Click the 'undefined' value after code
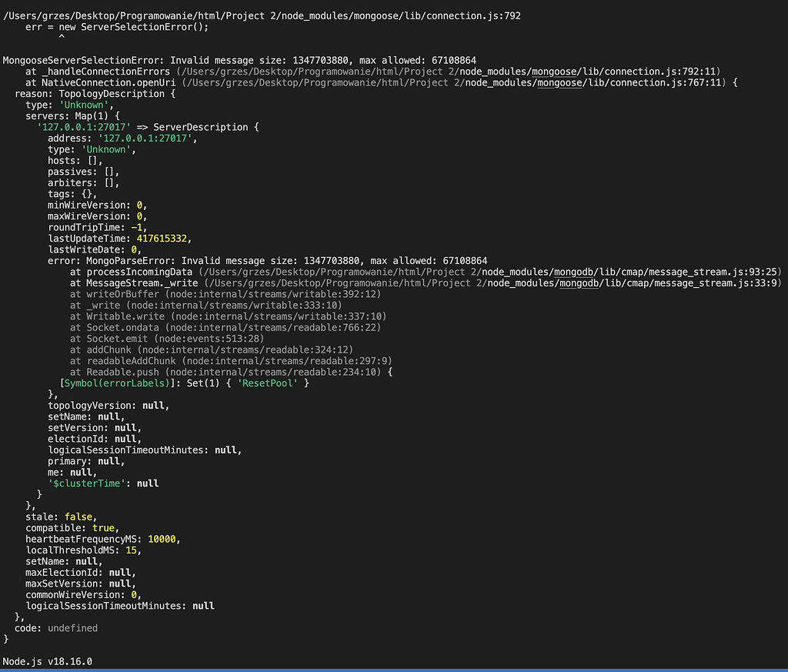This screenshot has height=672, width=788. click(72, 628)
